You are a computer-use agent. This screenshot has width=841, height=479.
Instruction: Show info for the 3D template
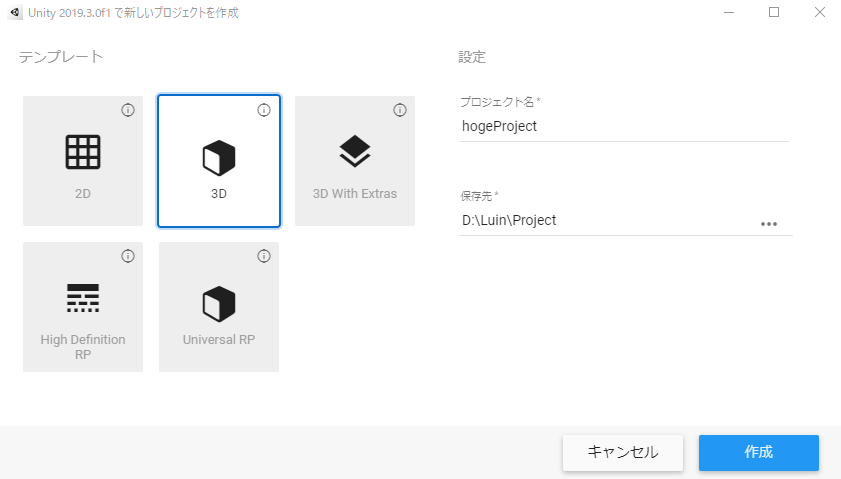click(x=264, y=110)
